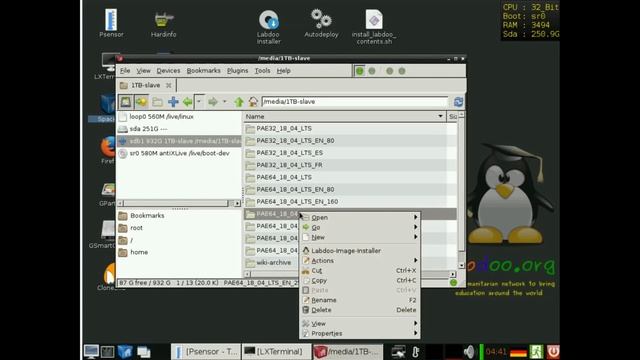Open the root bookmark
640x360 pixels.
pos(180,228)
